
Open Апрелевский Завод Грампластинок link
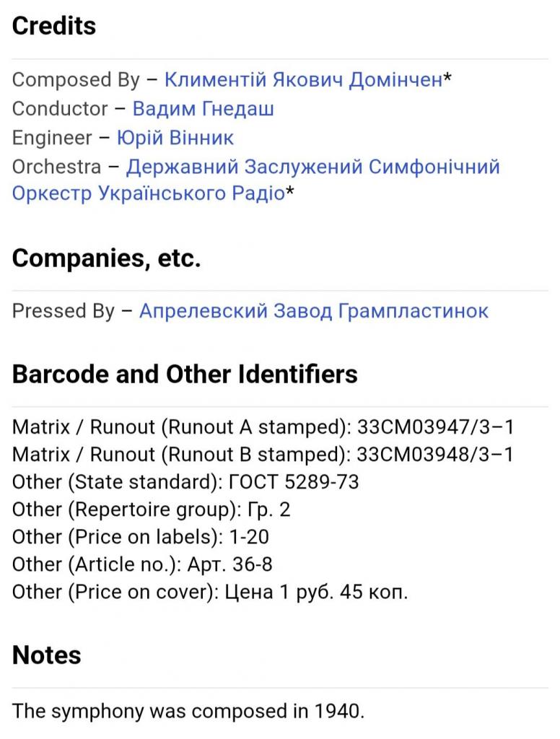[x=313, y=311]
